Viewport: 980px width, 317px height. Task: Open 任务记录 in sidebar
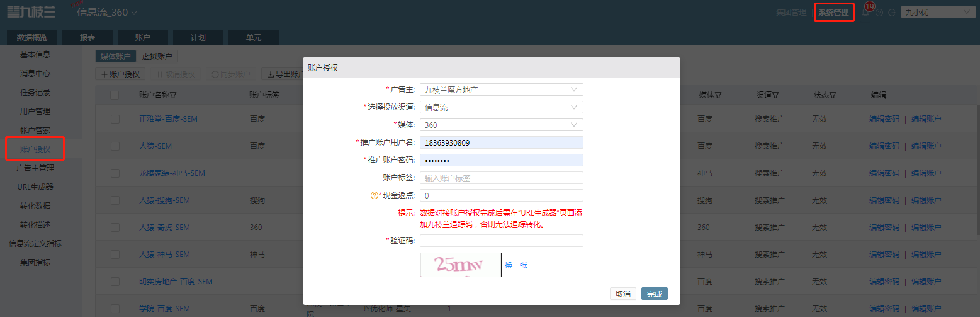pos(35,92)
